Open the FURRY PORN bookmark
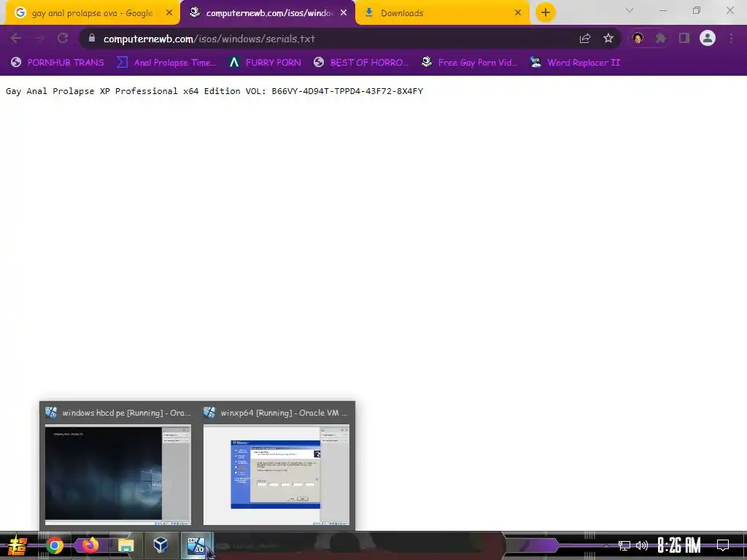 coord(265,63)
